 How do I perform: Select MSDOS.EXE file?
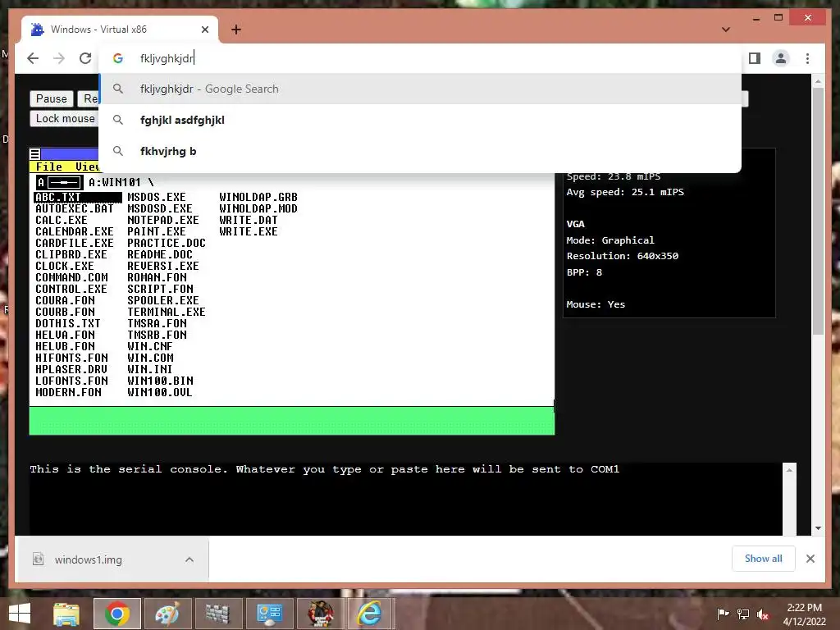click(x=157, y=197)
